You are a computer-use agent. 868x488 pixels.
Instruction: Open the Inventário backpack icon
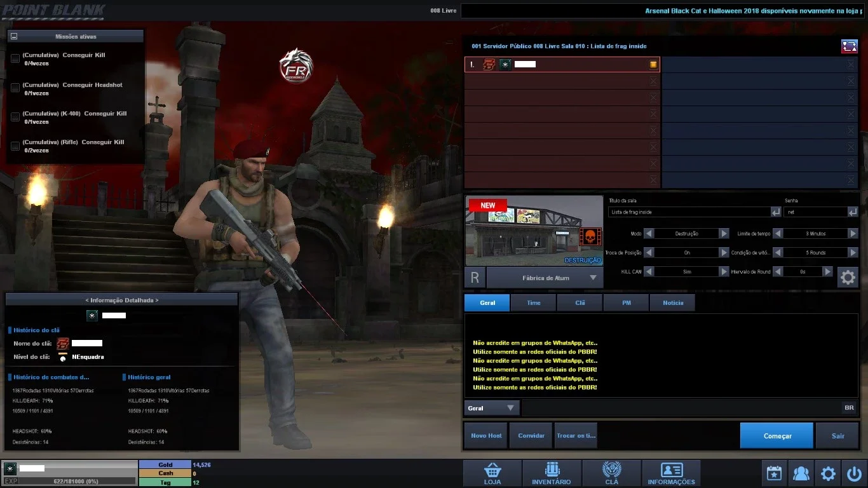(552, 473)
